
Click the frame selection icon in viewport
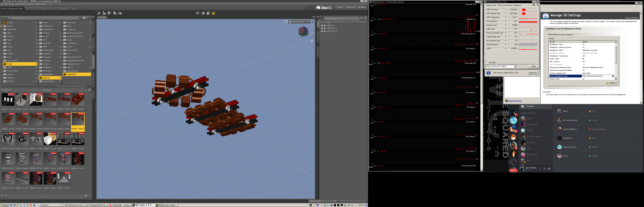coord(313,37)
